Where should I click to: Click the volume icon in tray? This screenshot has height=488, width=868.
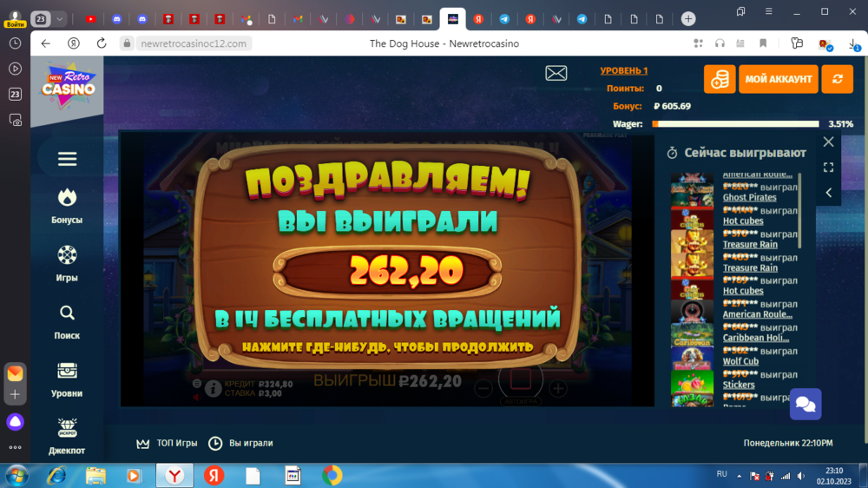point(800,476)
